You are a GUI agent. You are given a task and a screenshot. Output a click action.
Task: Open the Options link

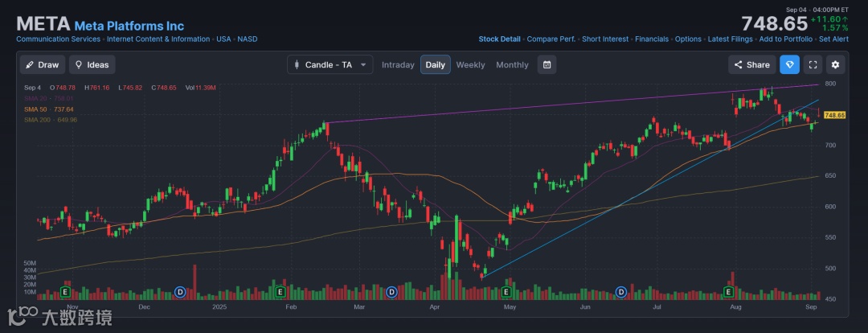coord(688,39)
